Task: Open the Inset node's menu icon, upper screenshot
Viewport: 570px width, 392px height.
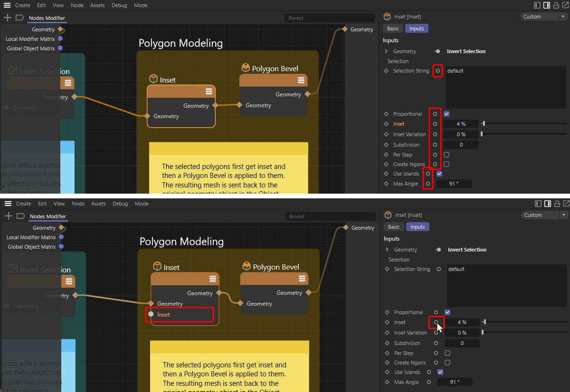Action: (x=209, y=92)
